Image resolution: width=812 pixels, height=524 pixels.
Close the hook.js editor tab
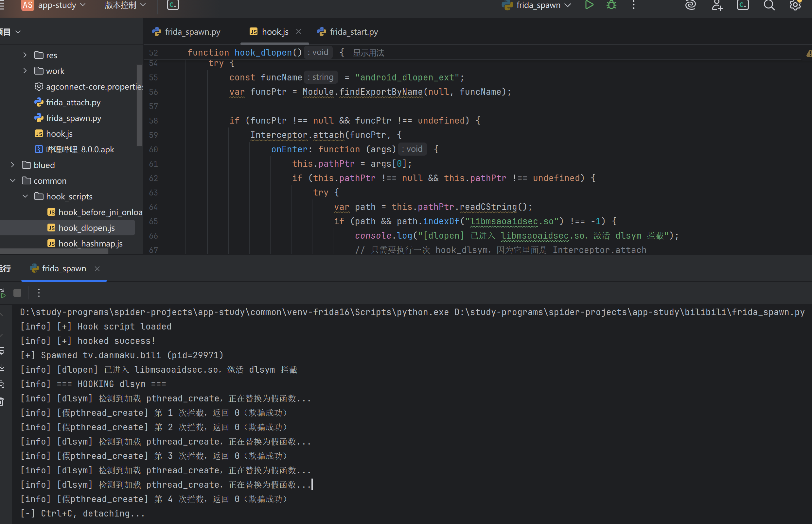[x=299, y=32]
